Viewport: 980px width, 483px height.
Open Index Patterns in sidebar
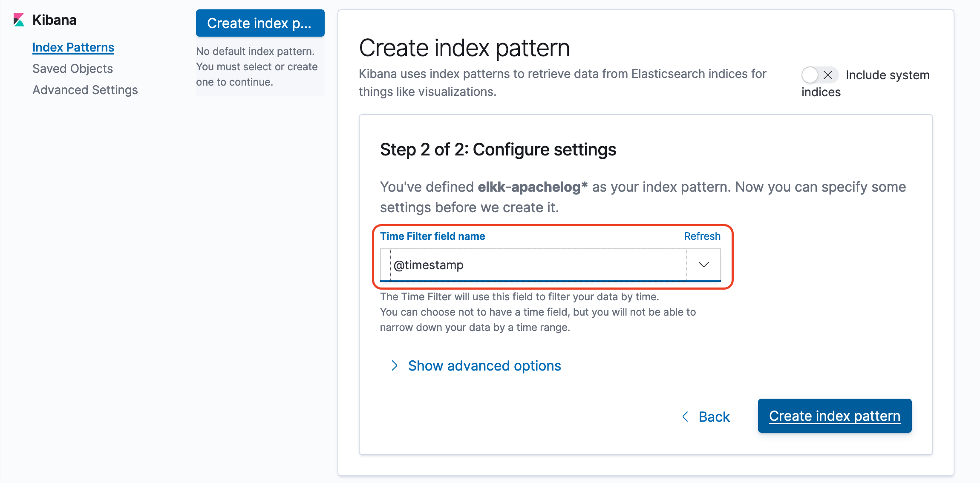point(73,47)
